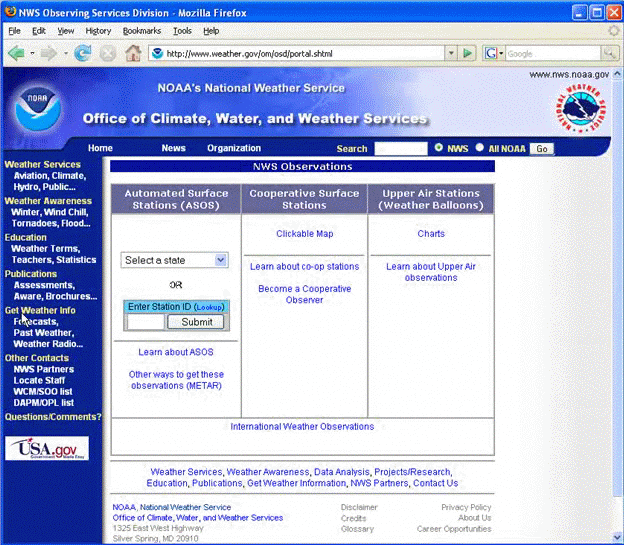Open the View menu
The height and width of the screenshot is (545, 624).
pos(66,31)
